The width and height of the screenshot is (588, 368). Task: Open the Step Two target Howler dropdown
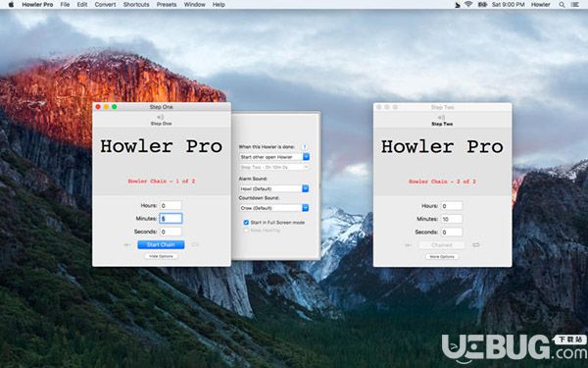click(x=274, y=167)
